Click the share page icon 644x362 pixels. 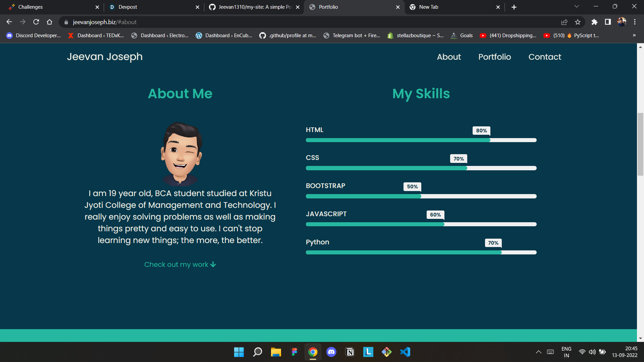click(564, 22)
